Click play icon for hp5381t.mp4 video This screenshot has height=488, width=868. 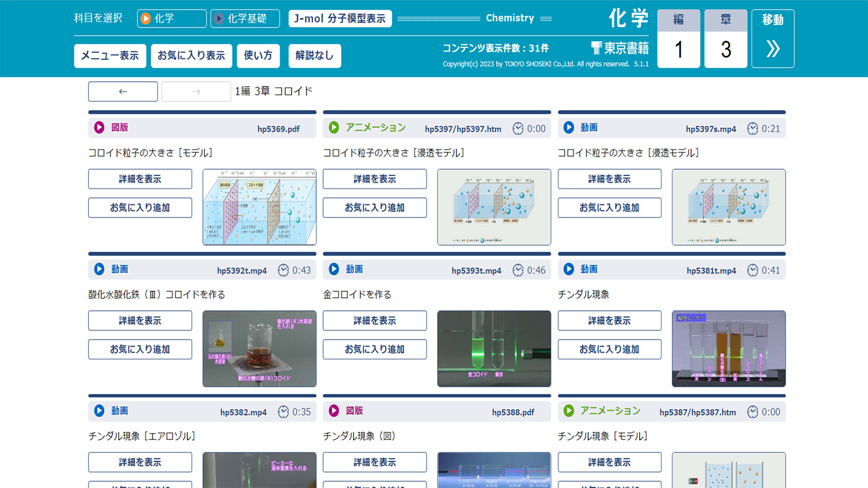click(569, 269)
